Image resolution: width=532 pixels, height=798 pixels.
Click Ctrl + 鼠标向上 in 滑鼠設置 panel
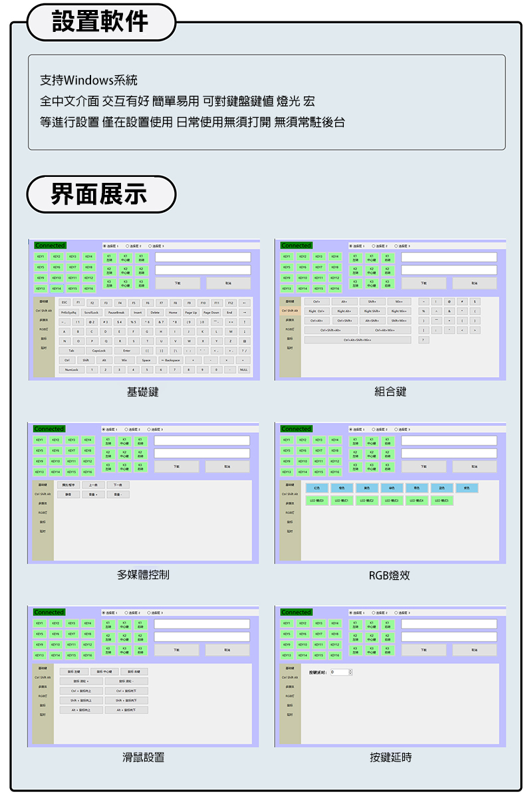[81, 691]
